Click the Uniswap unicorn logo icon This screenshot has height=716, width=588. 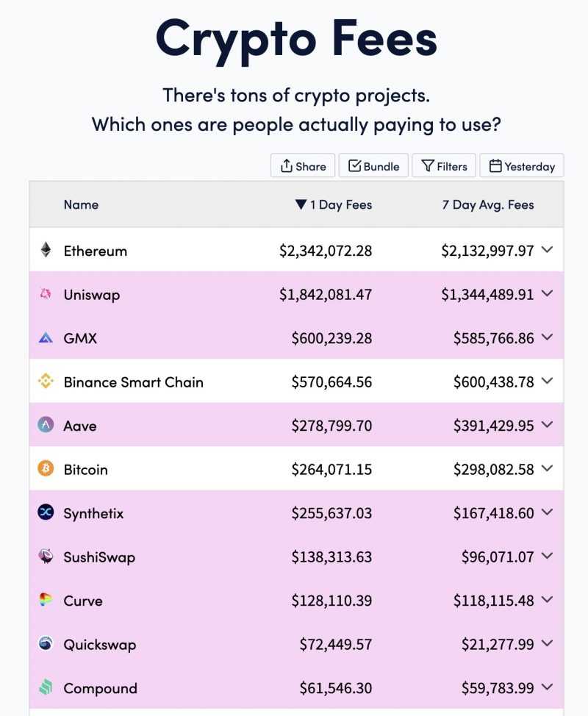[46, 293]
